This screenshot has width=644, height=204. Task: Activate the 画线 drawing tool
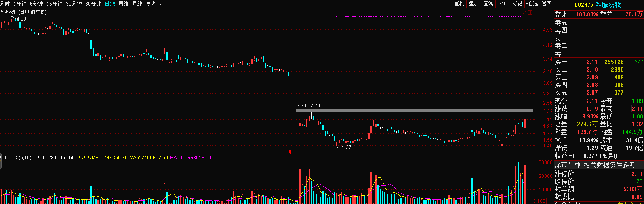click(488, 4)
